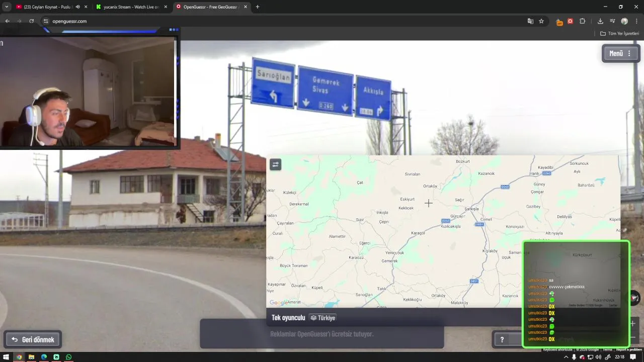
Task: Open the Keyboard shortcuts link
Action: tap(557, 349)
